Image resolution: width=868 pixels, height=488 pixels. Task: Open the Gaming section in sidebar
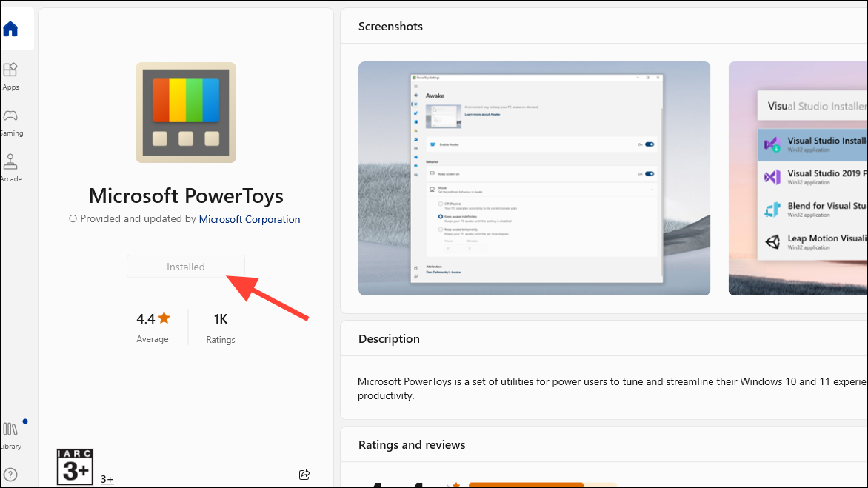(x=10, y=123)
